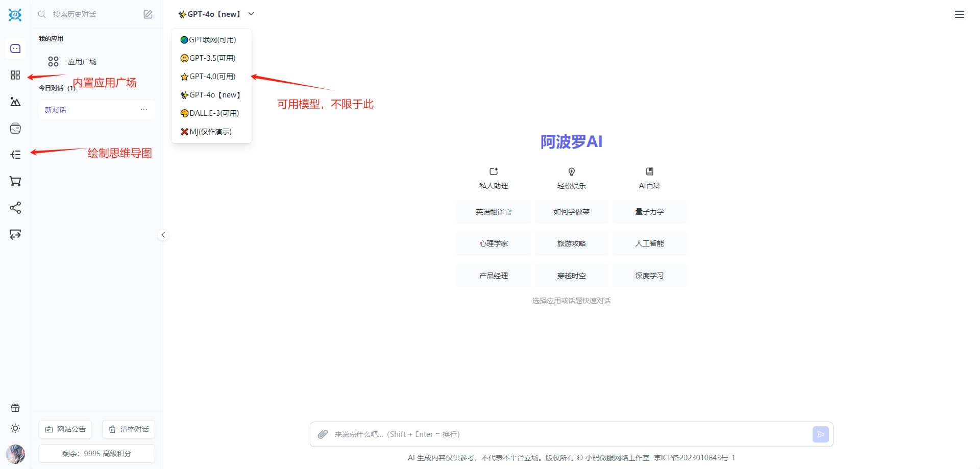Click the 我的应用 section label
Screen dimensions: 980x469
click(x=51, y=39)
